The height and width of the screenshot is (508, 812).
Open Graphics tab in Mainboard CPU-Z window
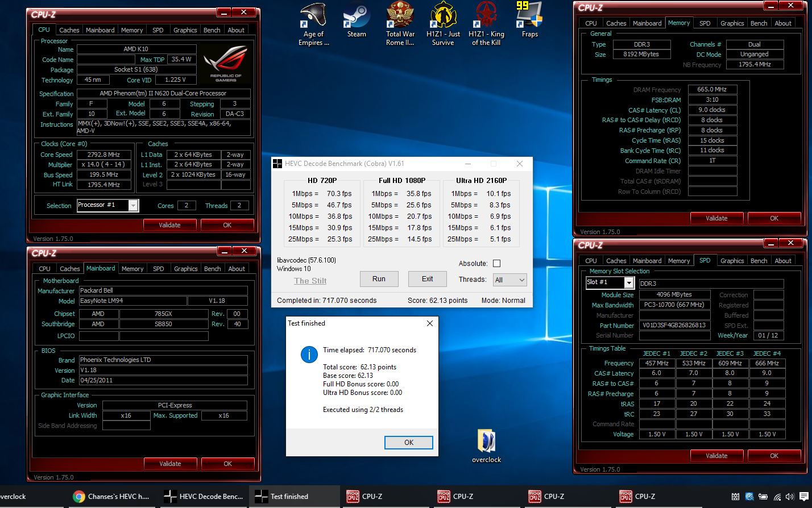pyautogui.click(x=186, y=269)
